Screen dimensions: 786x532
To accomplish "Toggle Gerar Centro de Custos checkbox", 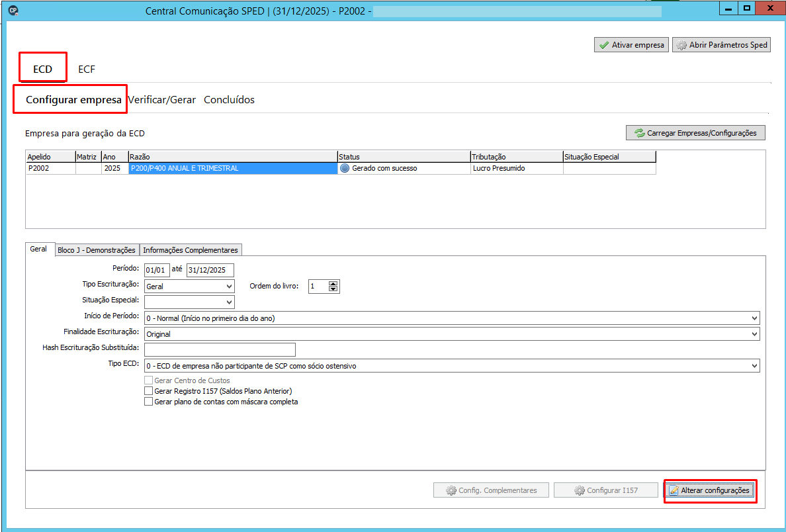I will coord(148,380).
